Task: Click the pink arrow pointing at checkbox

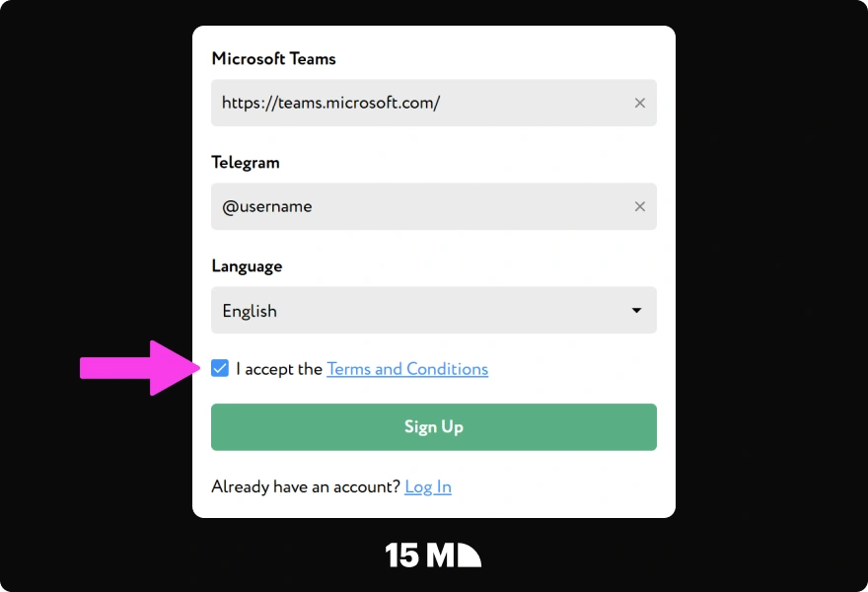Action: click(x=141, y=368)
